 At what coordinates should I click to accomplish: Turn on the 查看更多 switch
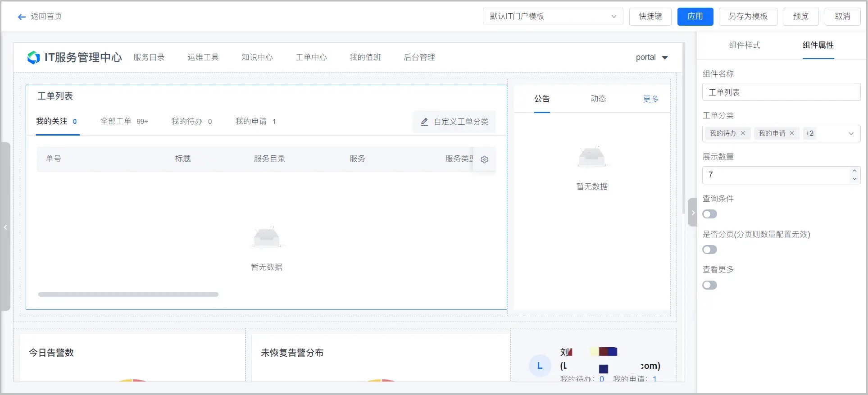pos(709,285)
